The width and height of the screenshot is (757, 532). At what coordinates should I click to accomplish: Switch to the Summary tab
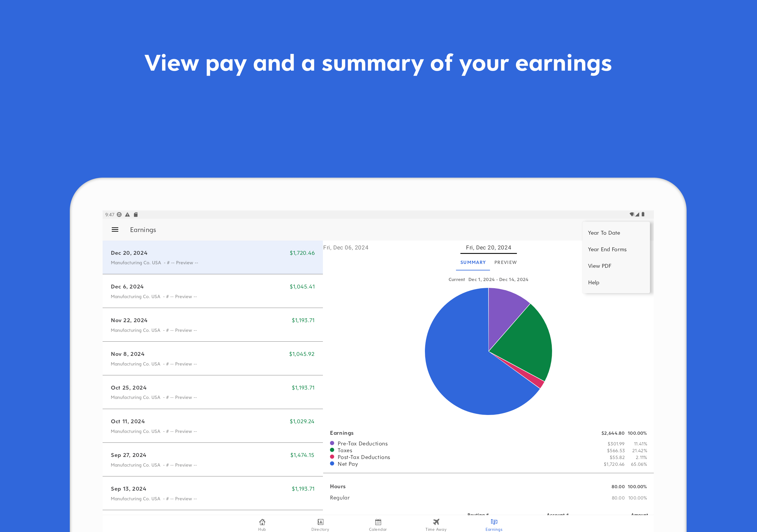[473, 262]
